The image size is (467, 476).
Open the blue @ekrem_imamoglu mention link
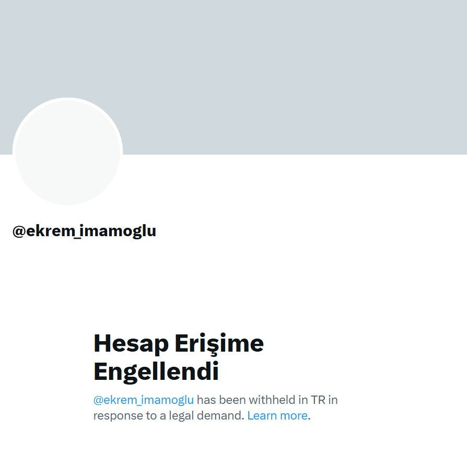144,400
